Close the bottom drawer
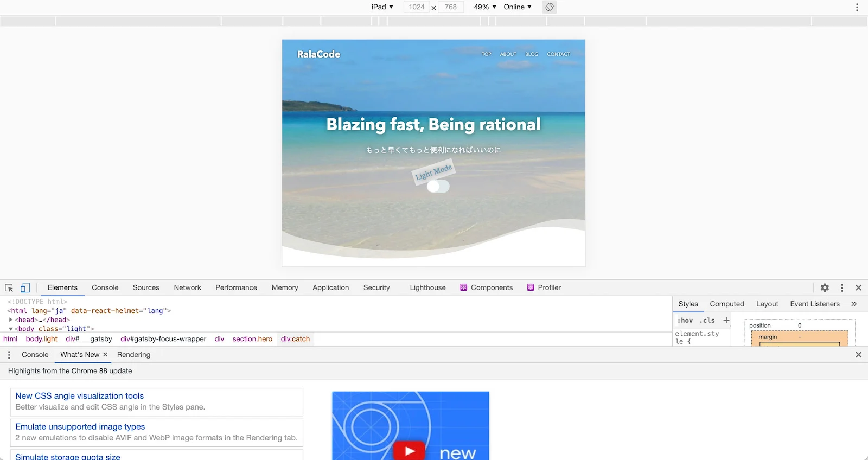The image size is (868, 460). coord(858,355)
